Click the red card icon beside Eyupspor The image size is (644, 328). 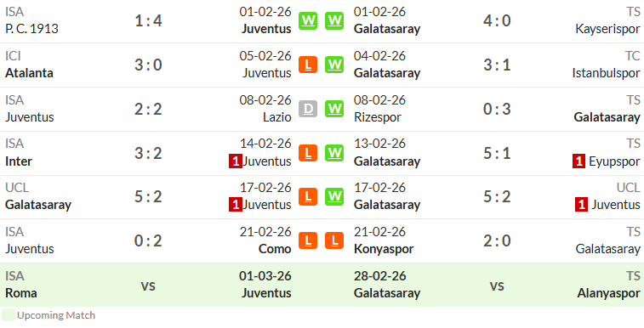(578, 161)
